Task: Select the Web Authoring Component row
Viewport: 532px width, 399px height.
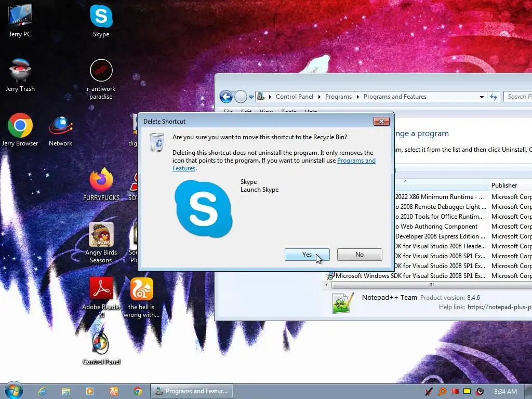Action: pyautogui.click(x=463, y=227)
